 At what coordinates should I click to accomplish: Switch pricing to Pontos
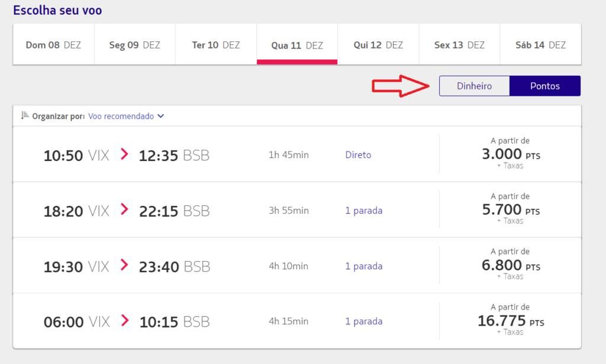point(544,86)
